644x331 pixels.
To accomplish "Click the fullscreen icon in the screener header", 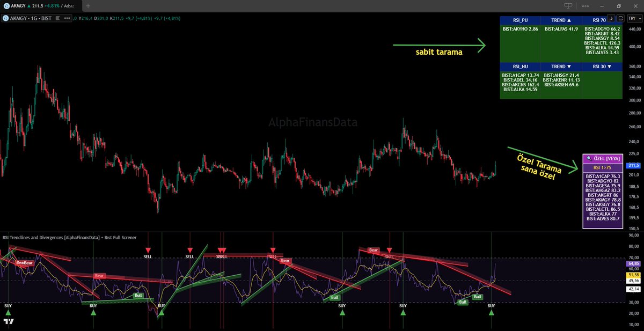I will (621, 19).
